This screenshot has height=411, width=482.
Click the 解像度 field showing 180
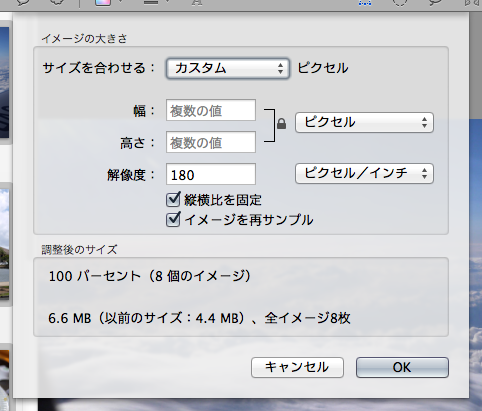point(211,174)
